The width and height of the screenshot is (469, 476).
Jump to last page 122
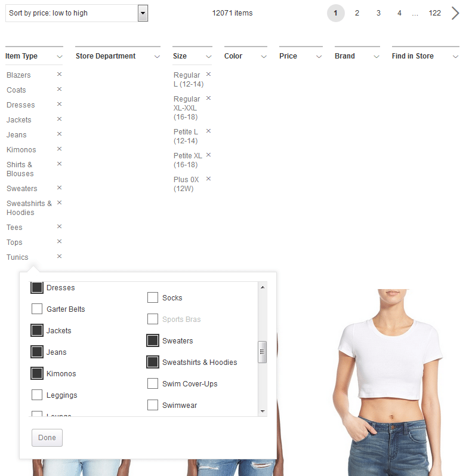click(x=434, y=13)
